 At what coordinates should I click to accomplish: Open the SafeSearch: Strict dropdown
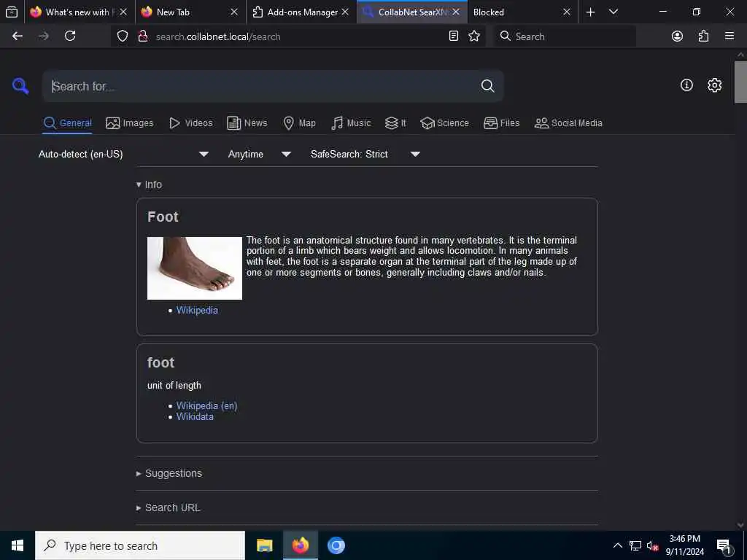coord(365,154)
